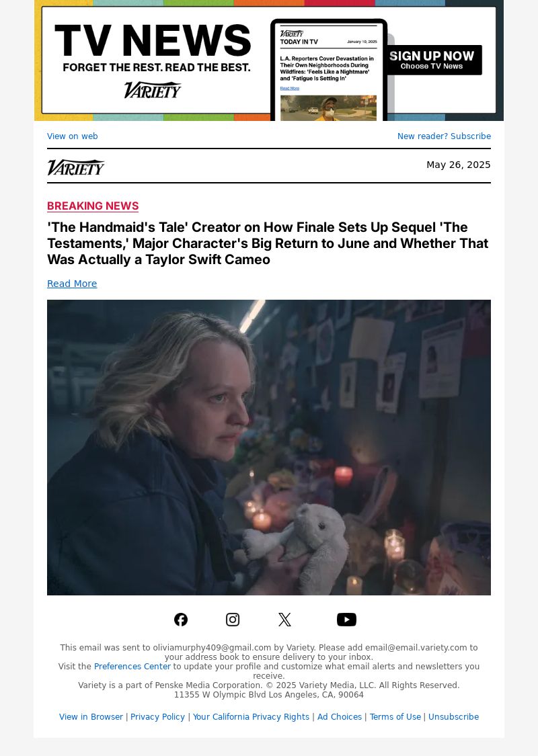Open the Handmaid's Tale article photo
The image size is (538, 756).
269,448
